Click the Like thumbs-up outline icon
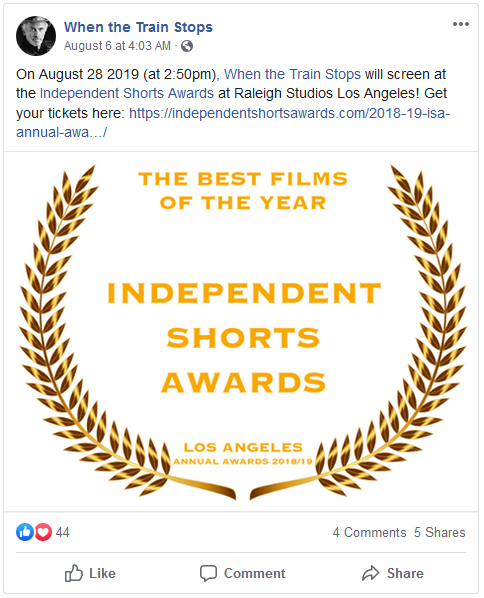Screen dimensions: 484x598 (74, 573)
